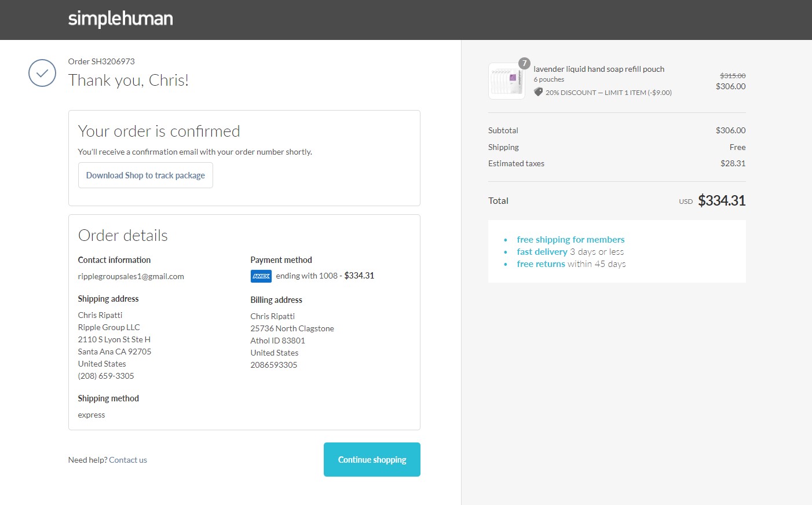Click the Thank you, Chris! heading
The image size is (812, 505).
(x=129, y=80)
